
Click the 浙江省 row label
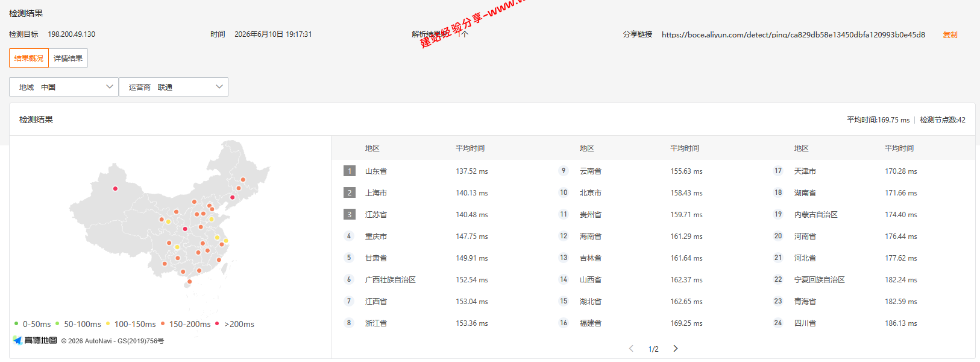[x=376, y=323]
